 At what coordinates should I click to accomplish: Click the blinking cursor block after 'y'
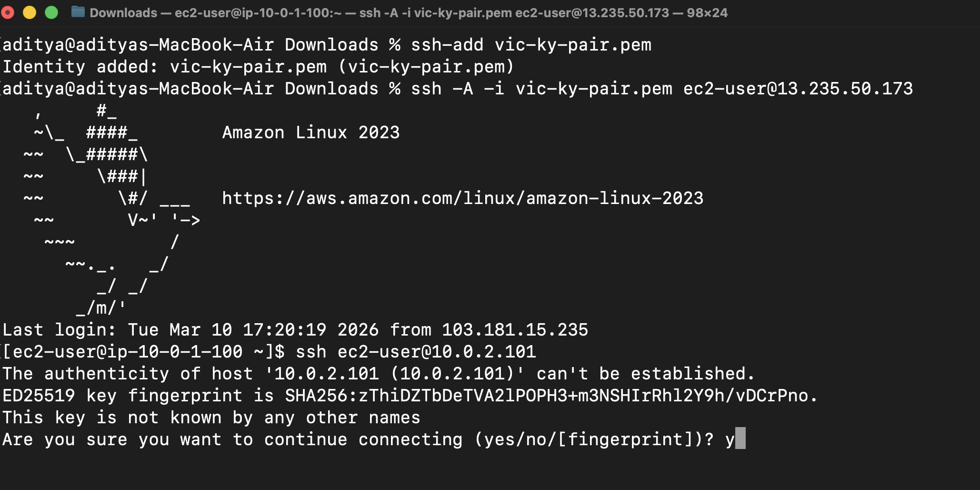[740, 439]
